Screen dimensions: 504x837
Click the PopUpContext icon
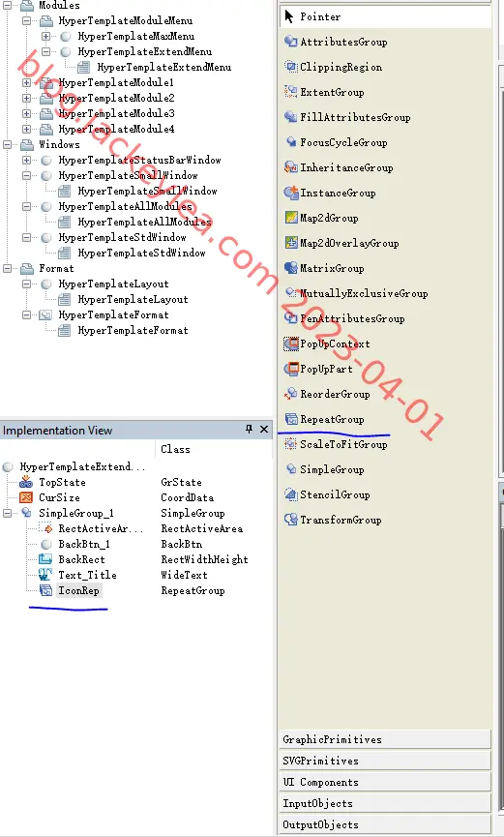(291, 344)
